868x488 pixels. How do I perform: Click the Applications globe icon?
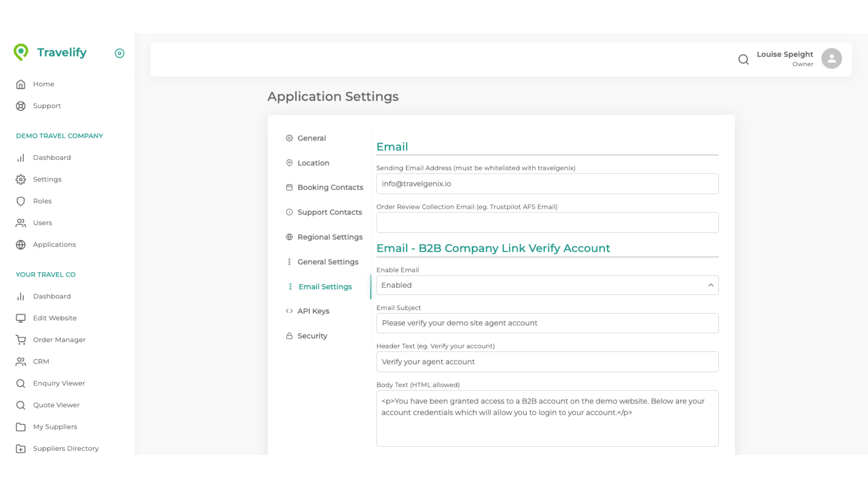(21, 244)
